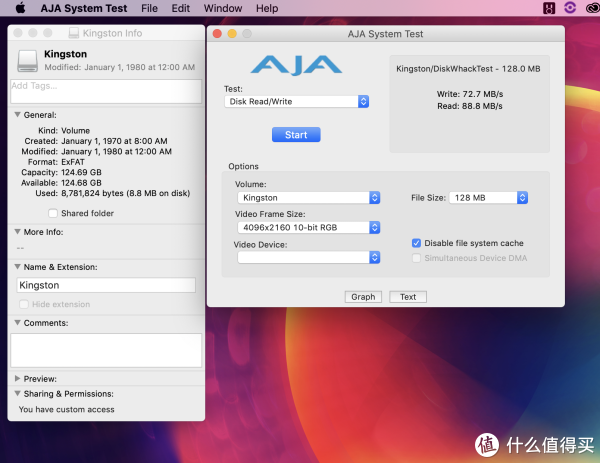600x463 pixels.
Task: Uncheck Disable file system cache
Action: point(416,243)
